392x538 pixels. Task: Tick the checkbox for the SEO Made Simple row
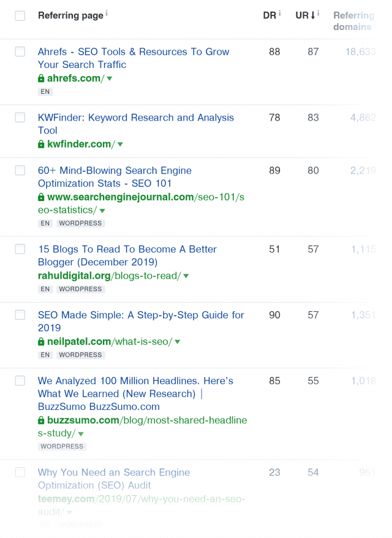20,315
